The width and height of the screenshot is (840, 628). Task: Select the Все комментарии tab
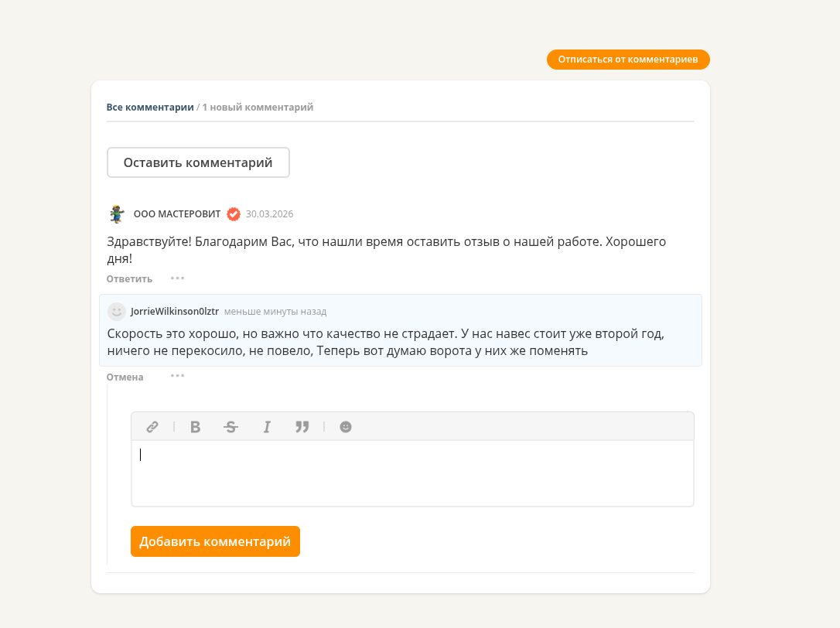pyautogui.click(x=150, y=108)
